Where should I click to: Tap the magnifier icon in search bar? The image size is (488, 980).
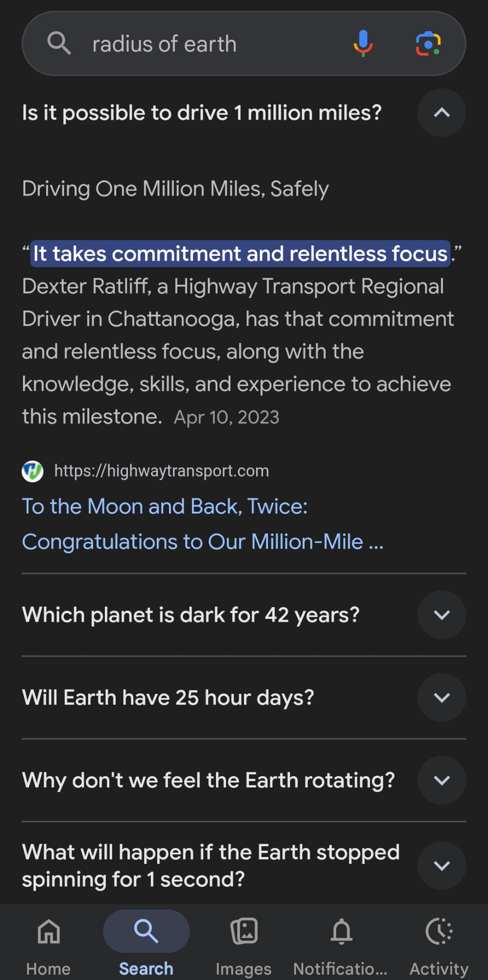pos(59,44)
